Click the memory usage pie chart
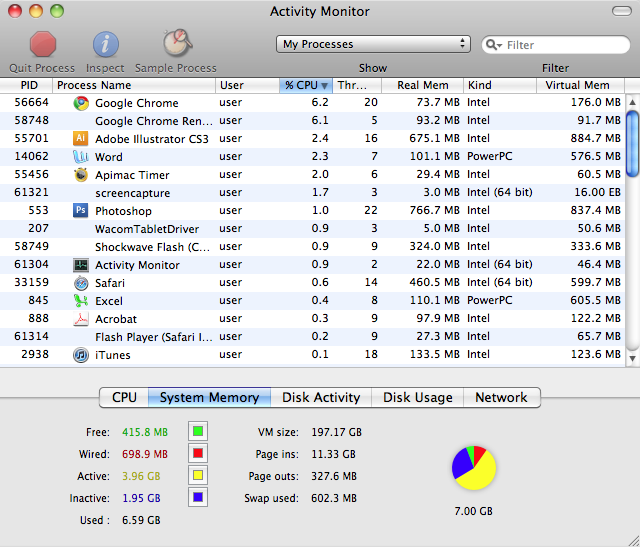 point(474,468)
